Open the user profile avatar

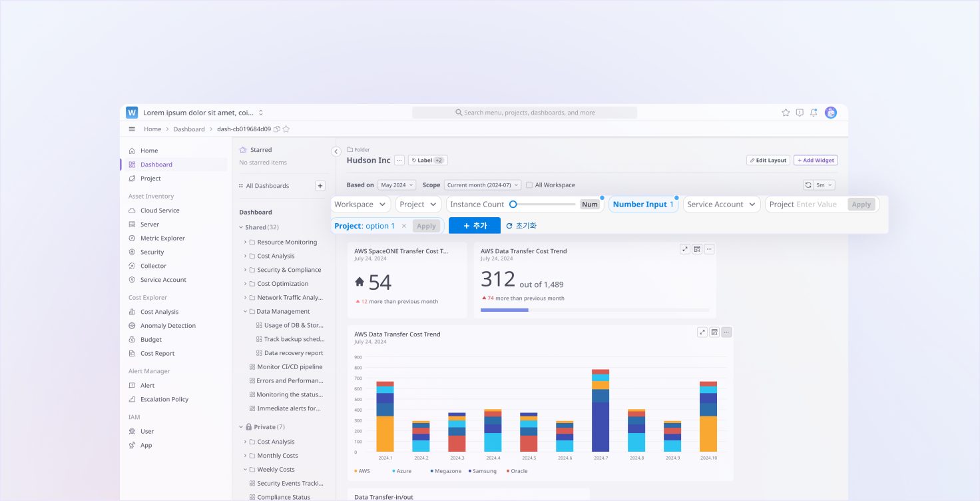[x=830, y=113]
